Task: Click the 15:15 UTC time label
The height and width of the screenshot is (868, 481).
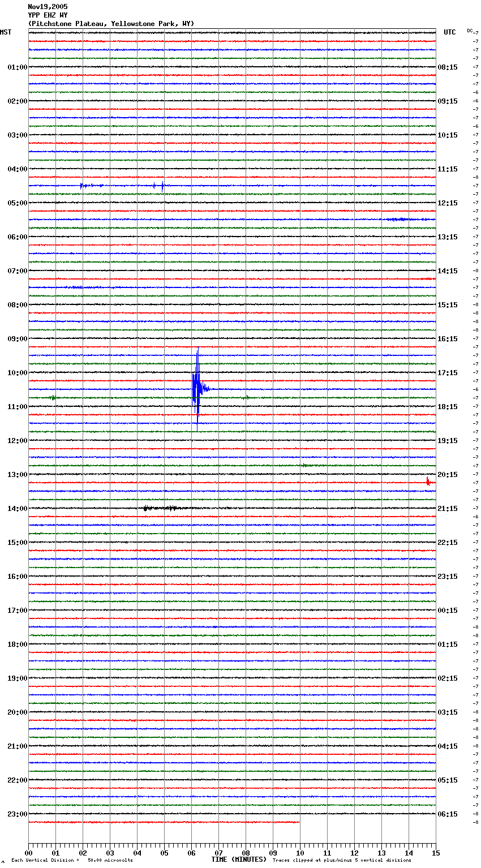Action: pyautogui.click(x=448, y=305)
